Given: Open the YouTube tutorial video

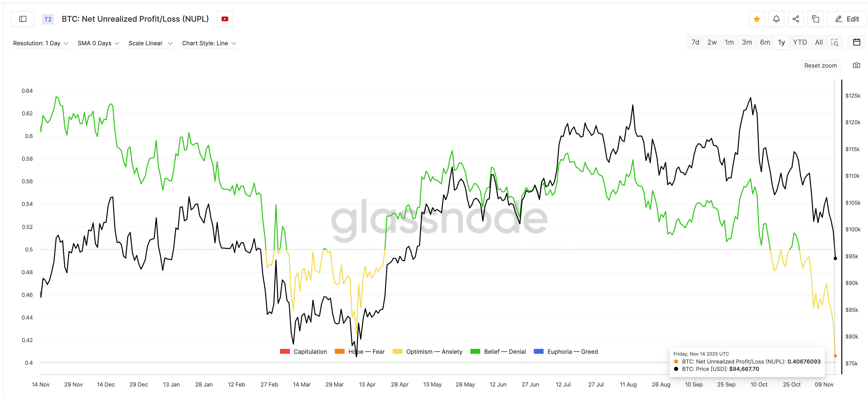Looking at the screenshot, I should pos(224,19).
